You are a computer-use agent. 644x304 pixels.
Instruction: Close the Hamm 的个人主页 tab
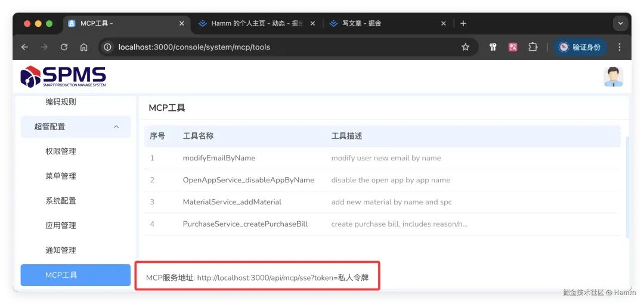[x=312, y=23]
